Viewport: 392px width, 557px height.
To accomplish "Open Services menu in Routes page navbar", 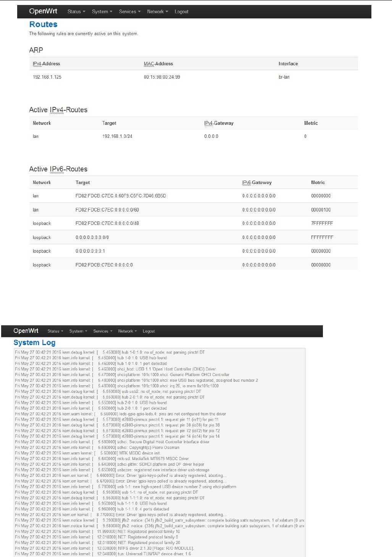I will tap(130, 11).
